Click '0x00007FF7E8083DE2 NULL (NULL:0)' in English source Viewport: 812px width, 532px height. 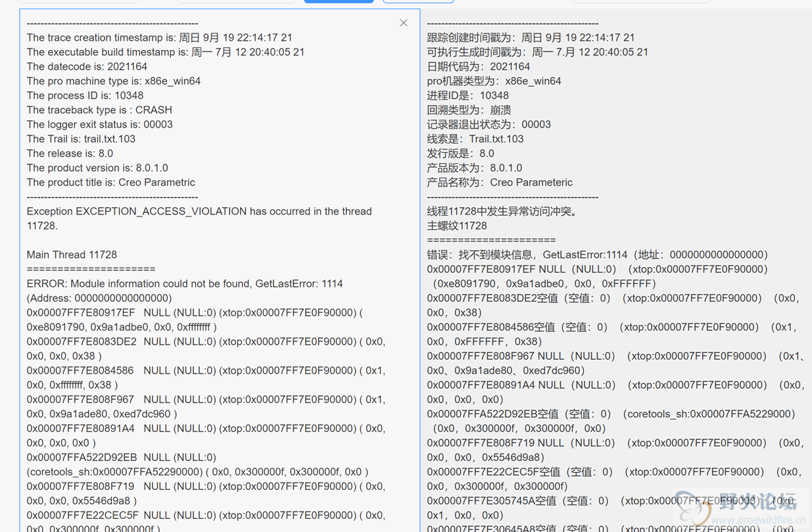point(121,341)
